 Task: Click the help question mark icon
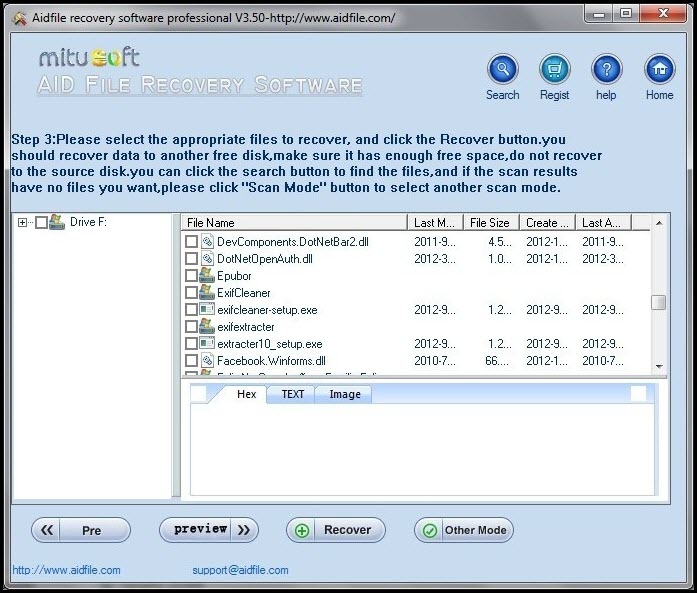pyautogui.click(x=606, y=69)
